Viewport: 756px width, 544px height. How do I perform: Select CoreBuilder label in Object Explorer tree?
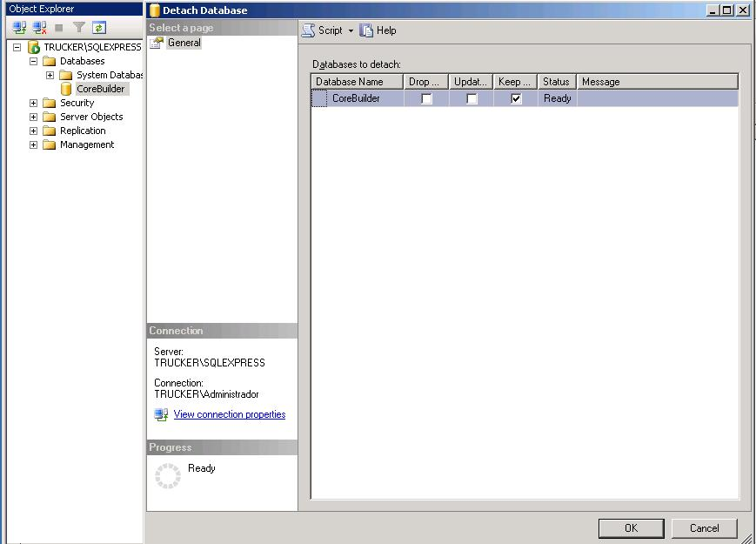(101, 89)
